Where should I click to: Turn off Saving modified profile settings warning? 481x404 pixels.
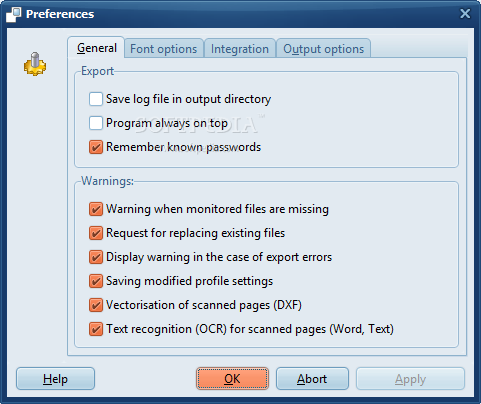96,281
